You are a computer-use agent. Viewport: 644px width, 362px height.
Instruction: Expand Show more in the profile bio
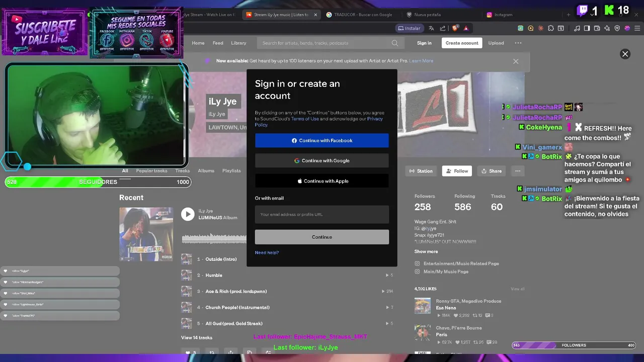click(x=426, y=251)
